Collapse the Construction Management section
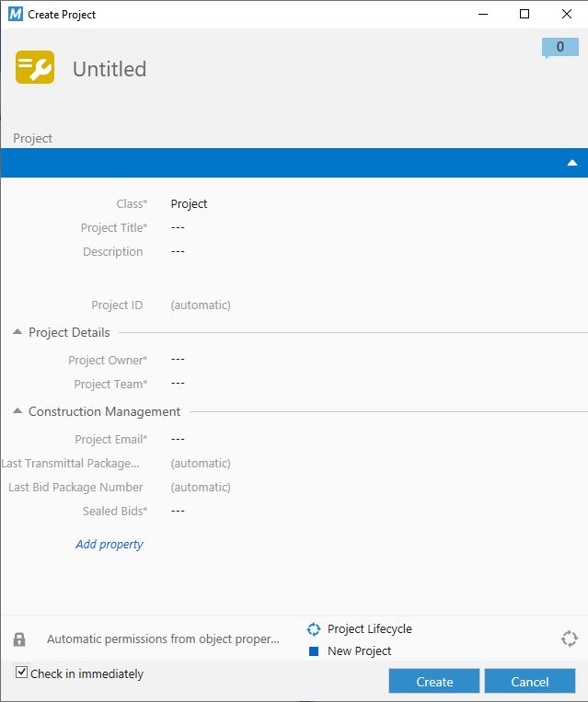The height and width of the screenshot is (702, 588). (17, 410)
